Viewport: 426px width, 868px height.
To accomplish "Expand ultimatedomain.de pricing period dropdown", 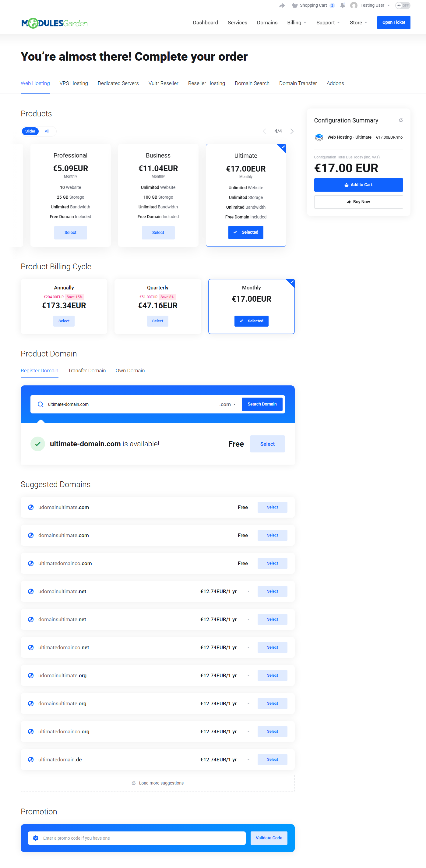I will (248, 760).
